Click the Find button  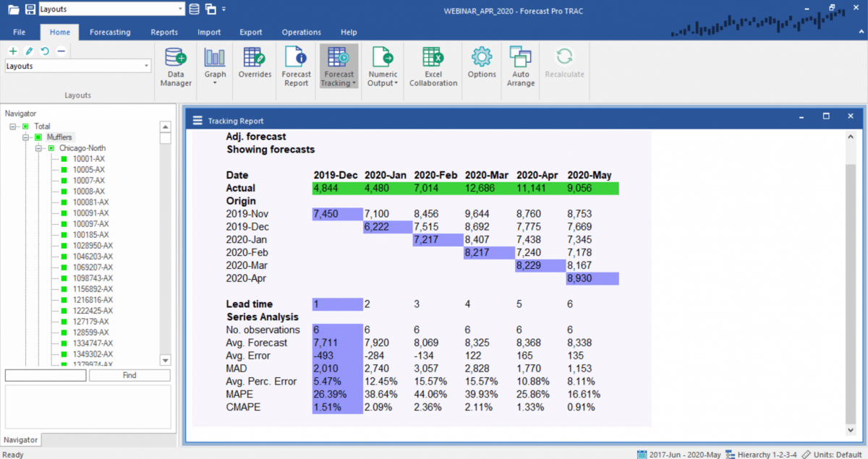(x=129, y=375)
